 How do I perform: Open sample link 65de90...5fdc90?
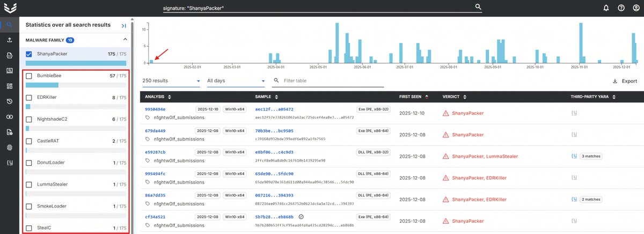pos(274,174)
